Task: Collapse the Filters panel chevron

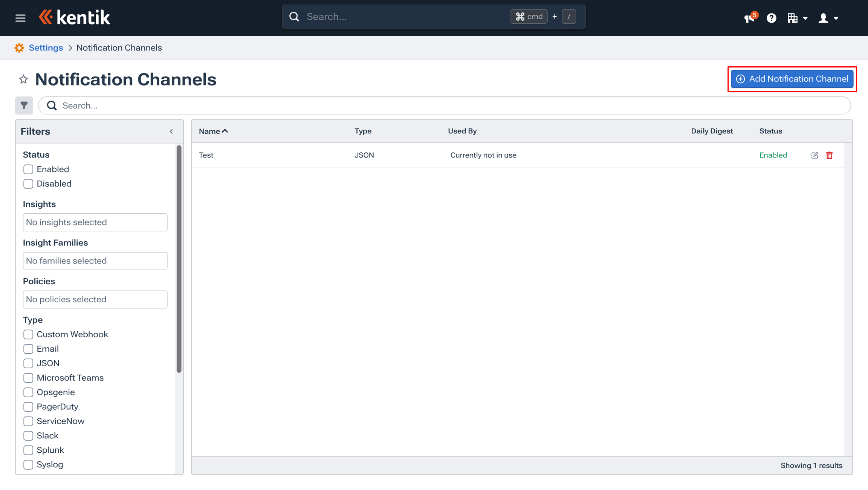Action: (x=171, y=132)
